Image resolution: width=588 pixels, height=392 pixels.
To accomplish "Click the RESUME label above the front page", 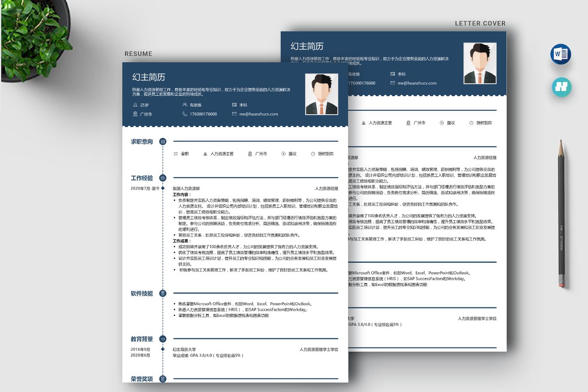I will click(x=138, y=54).
